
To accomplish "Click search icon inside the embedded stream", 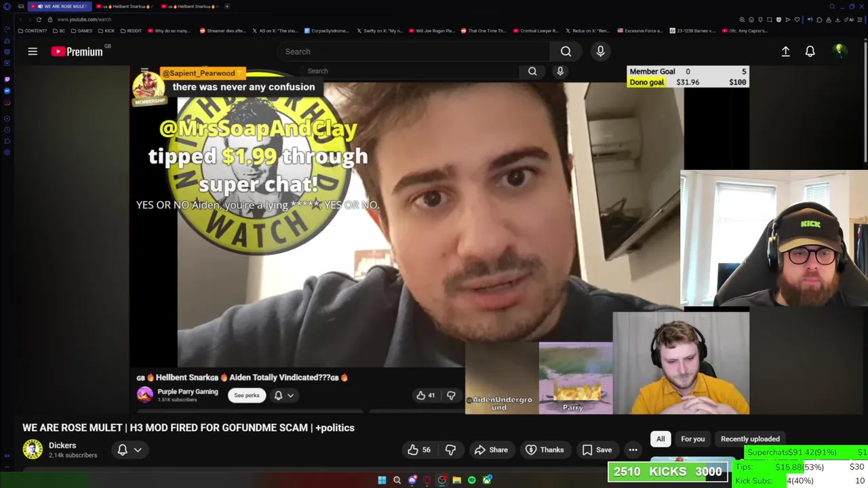I will (532, 71).
